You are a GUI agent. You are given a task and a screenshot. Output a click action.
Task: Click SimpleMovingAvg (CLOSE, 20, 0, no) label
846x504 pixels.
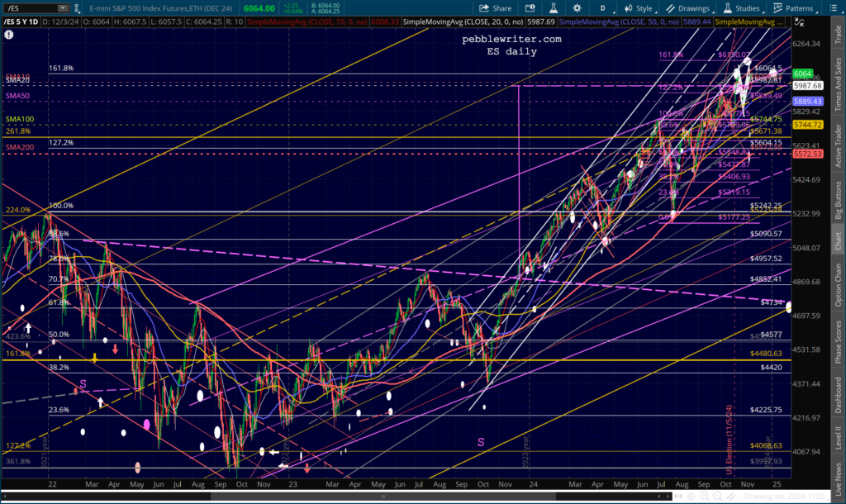click(x=463, y=22)
